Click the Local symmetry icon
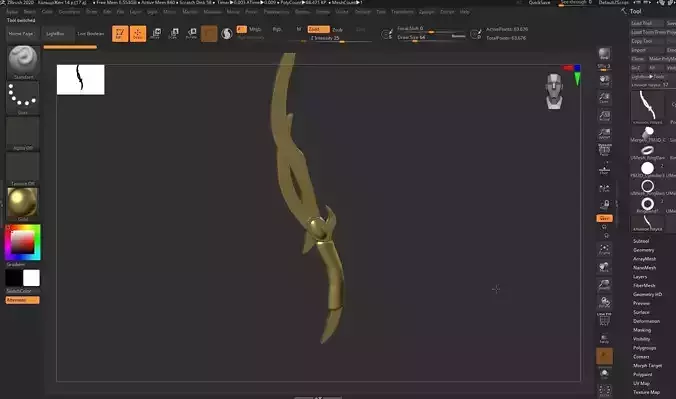Screen dimensions: 676x399 (604, 189)
